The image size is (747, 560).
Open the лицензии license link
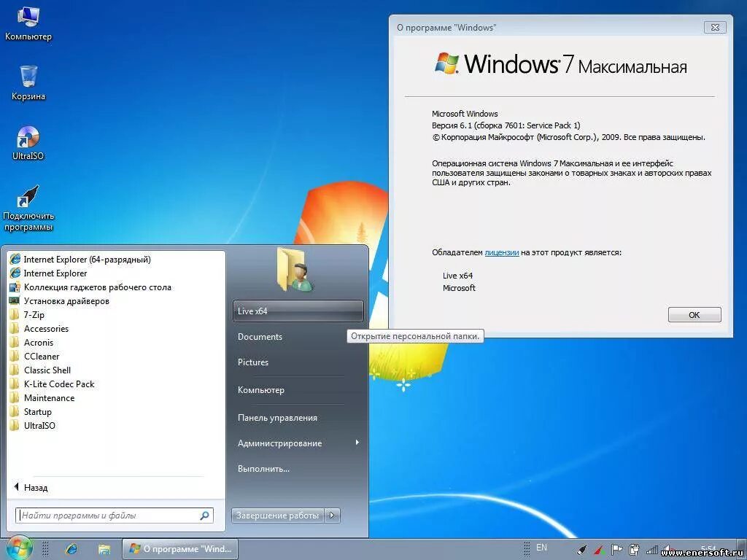502,252
